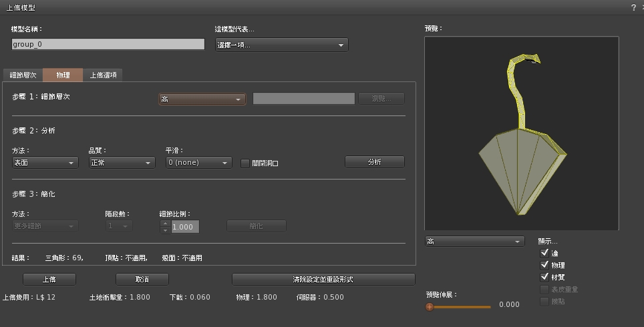Toggle the 材質 textures checkbox
Screen dimensions: 644x327
coord(544,277)
